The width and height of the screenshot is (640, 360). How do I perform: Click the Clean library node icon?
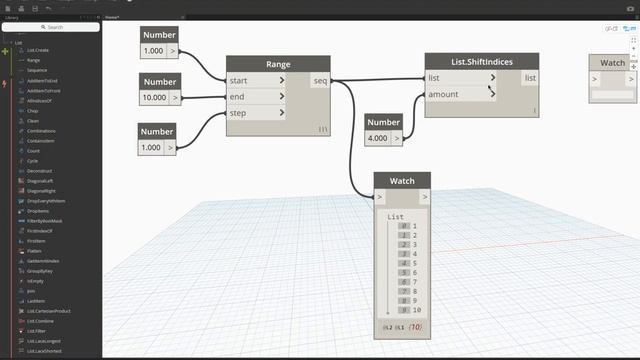(x=21, y=121)
